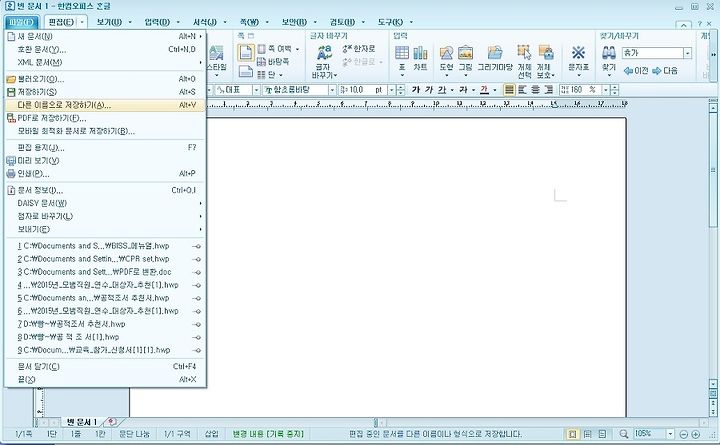Select PDF로 저장하기 menu item

105,118
